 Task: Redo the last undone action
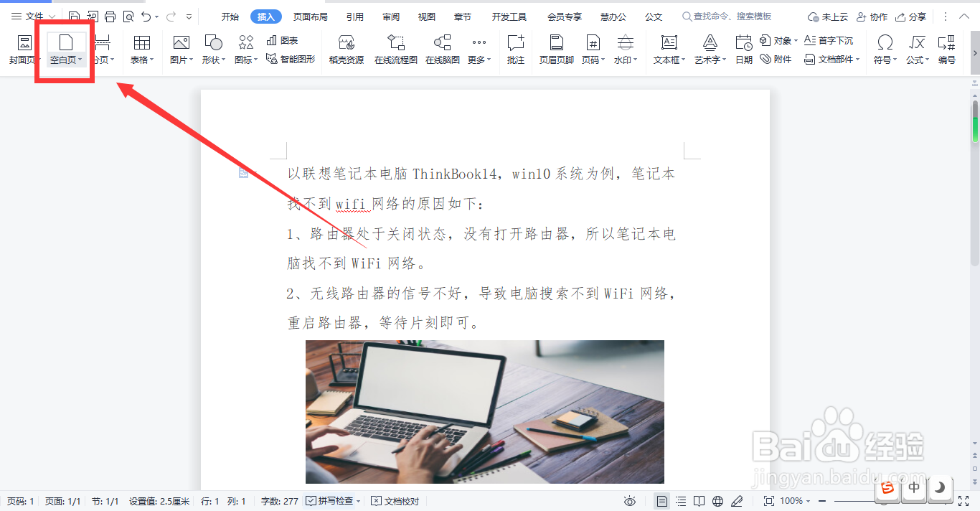tap(171, 16)
